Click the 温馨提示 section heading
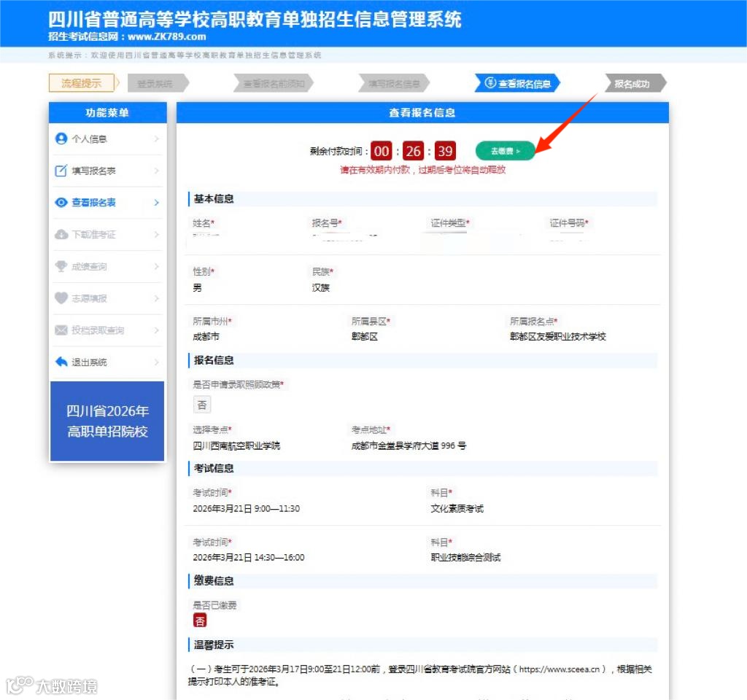 click(x=214, y=645)
